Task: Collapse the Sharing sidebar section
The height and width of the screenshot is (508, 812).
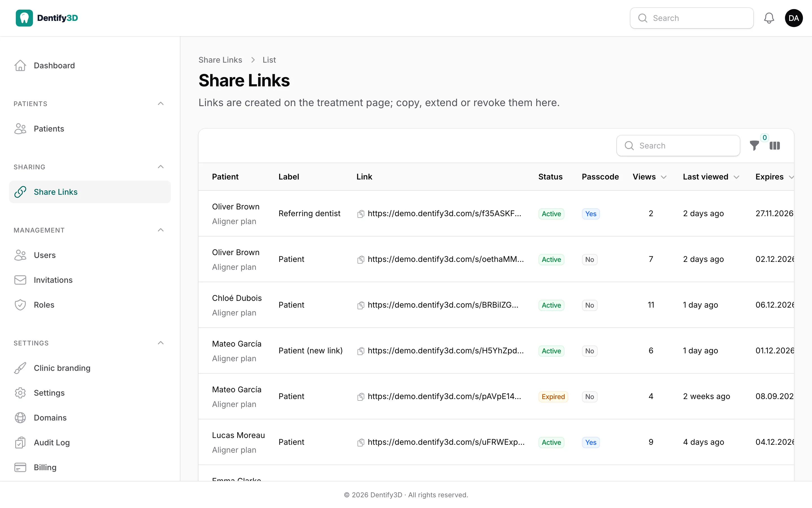Action: (x=161, y=167)
